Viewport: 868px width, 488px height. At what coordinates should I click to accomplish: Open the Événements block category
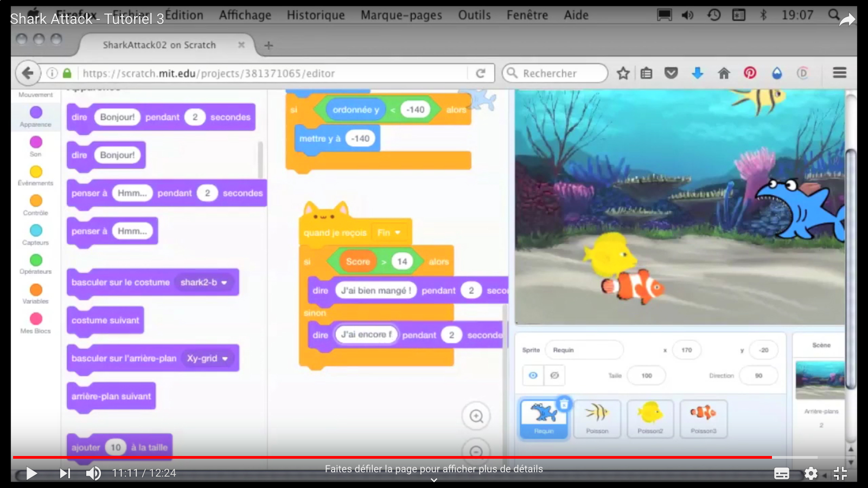(36, 176)
